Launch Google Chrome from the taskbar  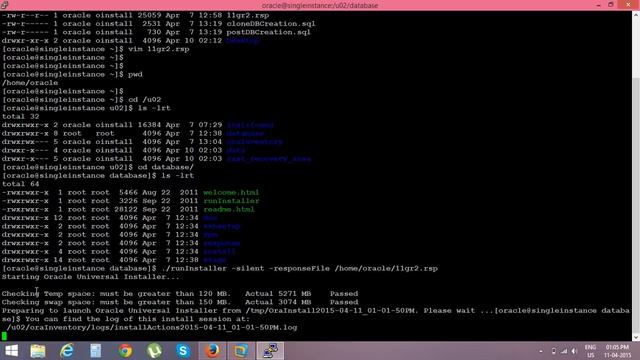point(125,351)
